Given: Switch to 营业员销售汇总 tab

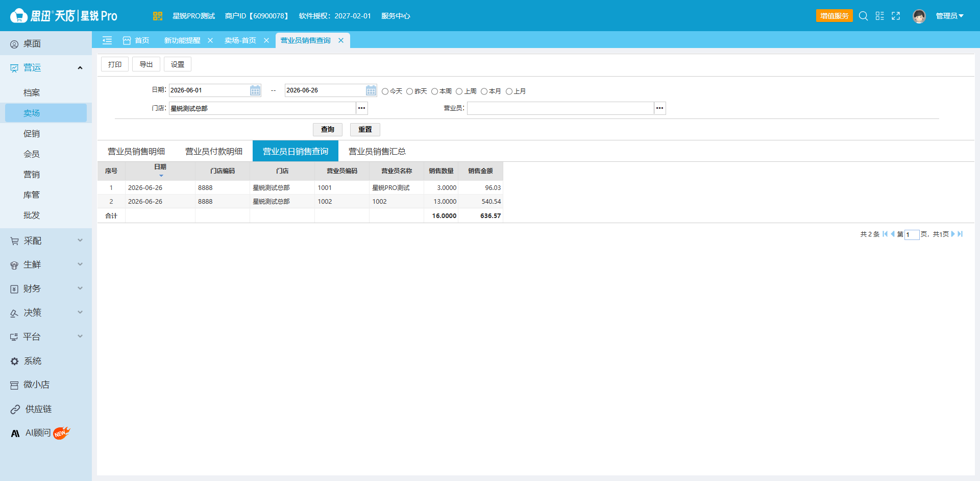Looking at the screenshot, I should tap(377, 151).
